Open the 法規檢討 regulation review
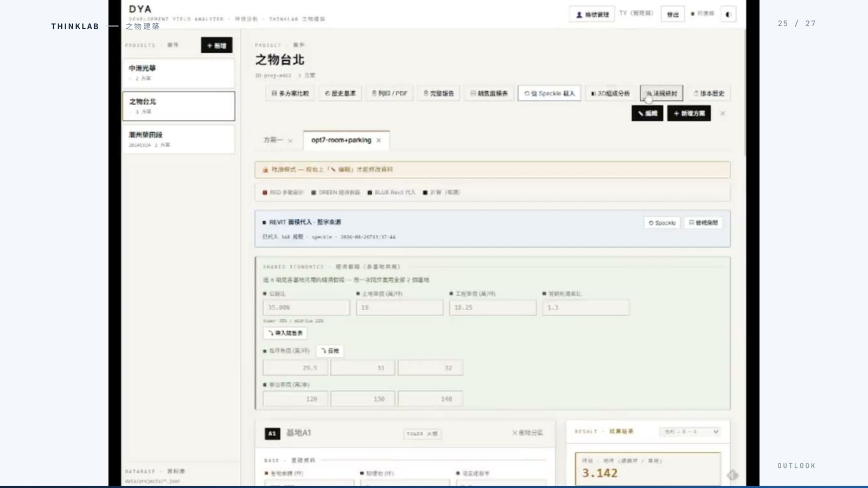Image resolution: width=868 pixels, height=488 pixels. tap(661, 93)
